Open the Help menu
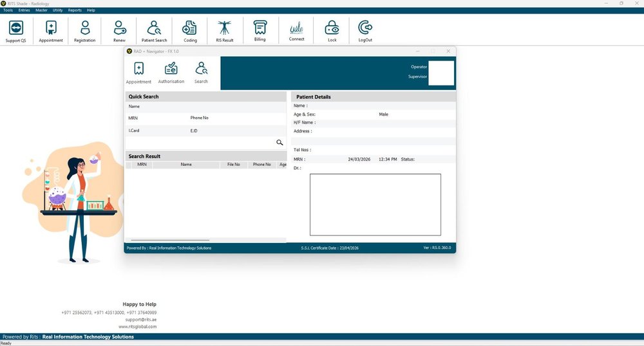 coord(91,10)
